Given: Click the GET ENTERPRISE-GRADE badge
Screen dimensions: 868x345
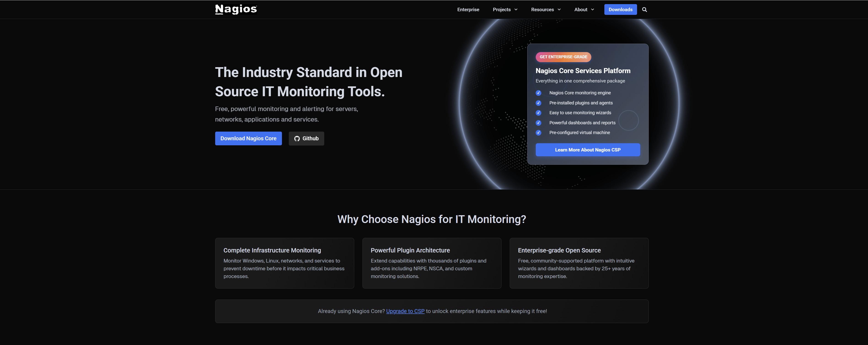Looking at the screenshot, I should tap(563, 57).
